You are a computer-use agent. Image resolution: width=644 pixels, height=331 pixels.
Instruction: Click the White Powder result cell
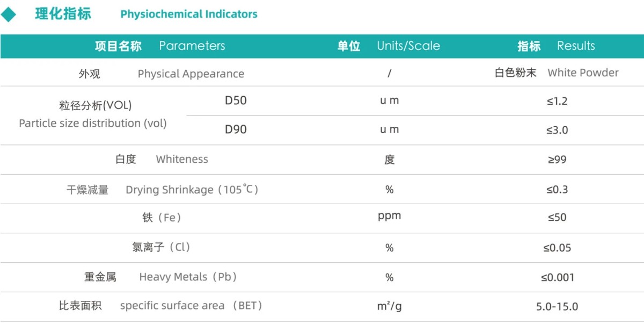[x=583, y=73]
